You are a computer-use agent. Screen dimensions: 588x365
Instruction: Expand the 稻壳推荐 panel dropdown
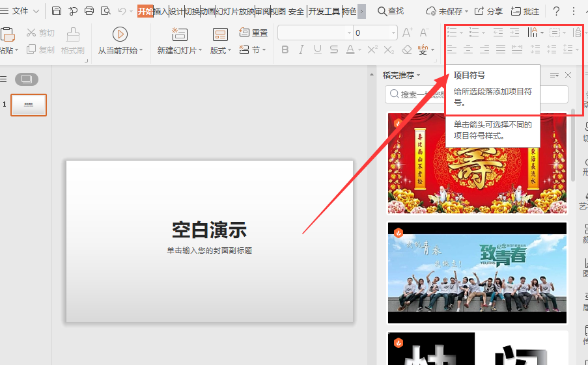tap(418, 75)
